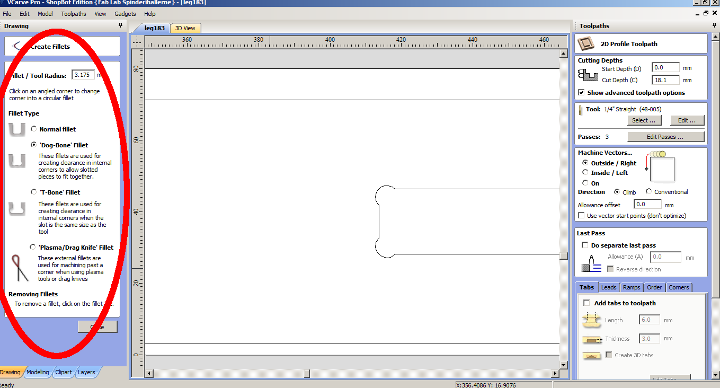Viewport: 720px width, 388px height.
Task: Open the Order tab
Action: (x=654, y=287)
